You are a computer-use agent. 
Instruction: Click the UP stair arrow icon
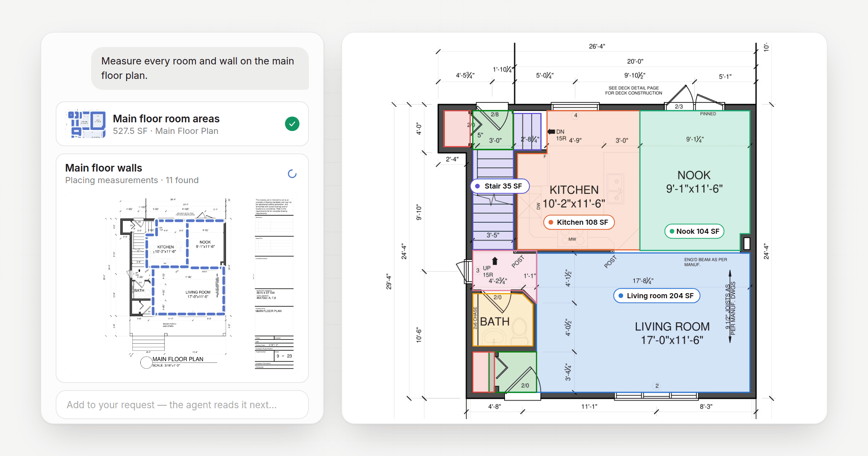click(495, 261)
